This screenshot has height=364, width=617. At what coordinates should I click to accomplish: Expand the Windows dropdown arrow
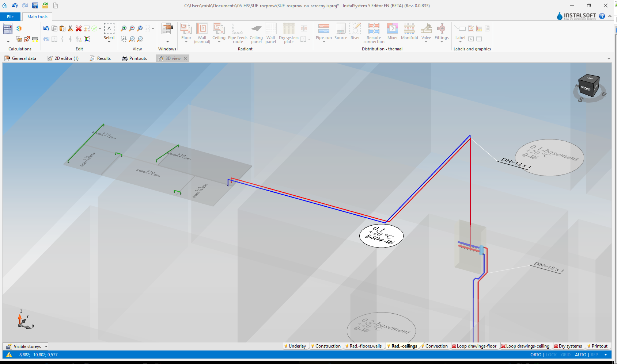(x=167, y=42)
